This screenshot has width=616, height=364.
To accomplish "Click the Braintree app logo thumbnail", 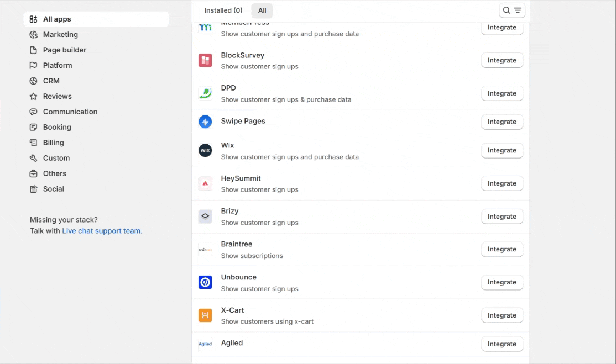I will (205, 250).
